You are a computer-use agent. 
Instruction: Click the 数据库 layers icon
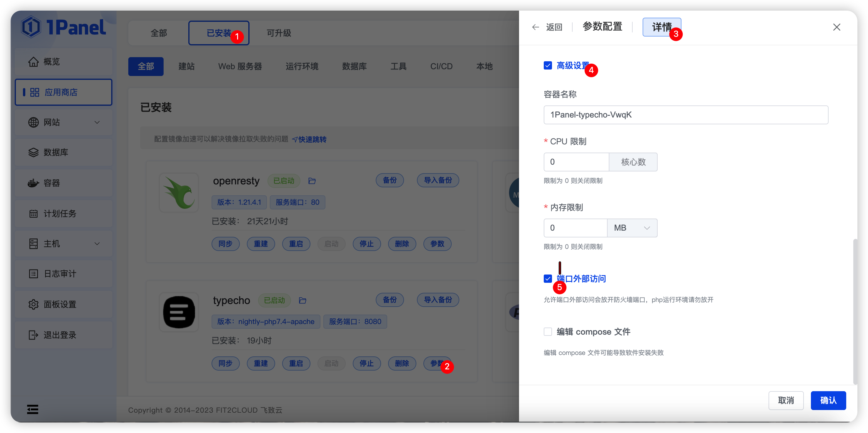coord(33,152)
